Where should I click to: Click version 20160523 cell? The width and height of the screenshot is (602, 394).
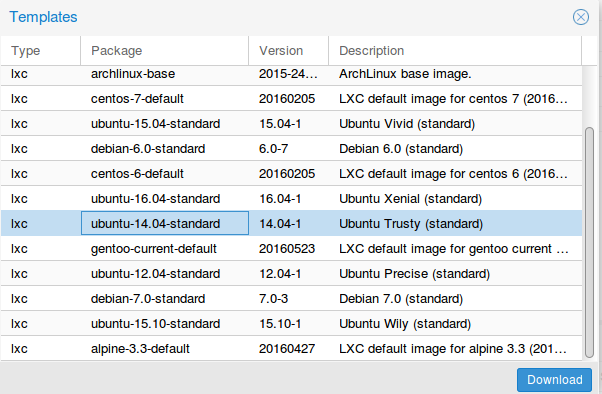[287, 248]
